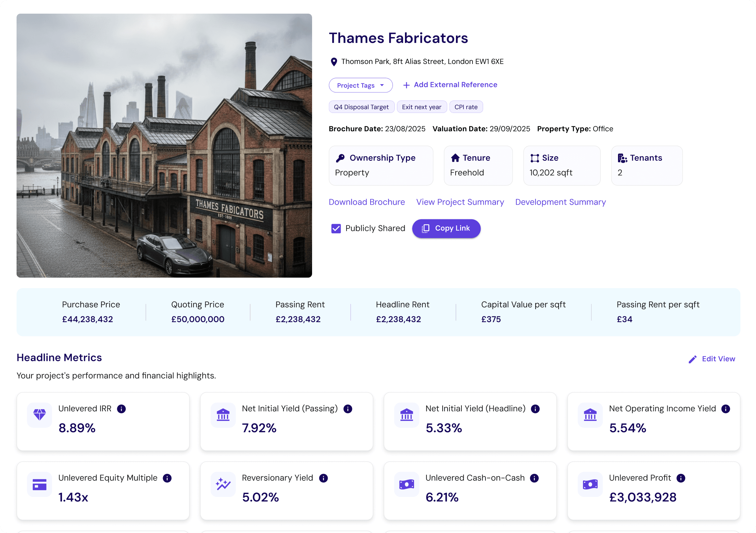Select the CPI rate tag chip
Viewport: 756px width, 533px height.
(466, 107)
